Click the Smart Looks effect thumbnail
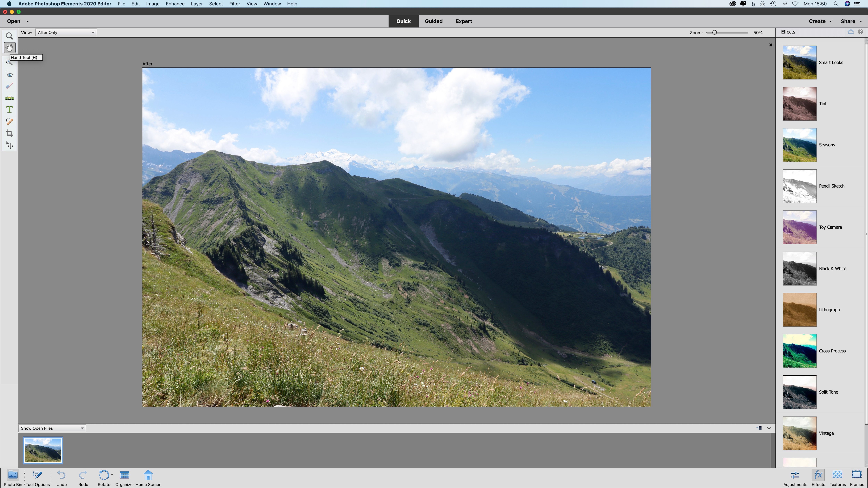868x488 pixels. (x=799, y=62)
